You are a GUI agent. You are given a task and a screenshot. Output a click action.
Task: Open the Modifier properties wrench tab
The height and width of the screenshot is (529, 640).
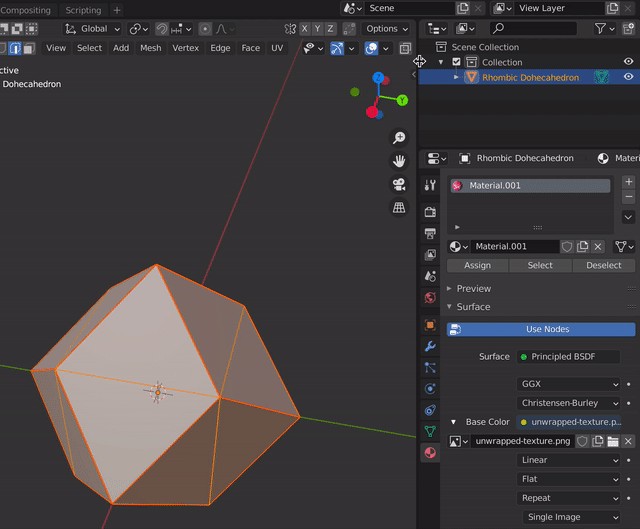tap(430, 346)
